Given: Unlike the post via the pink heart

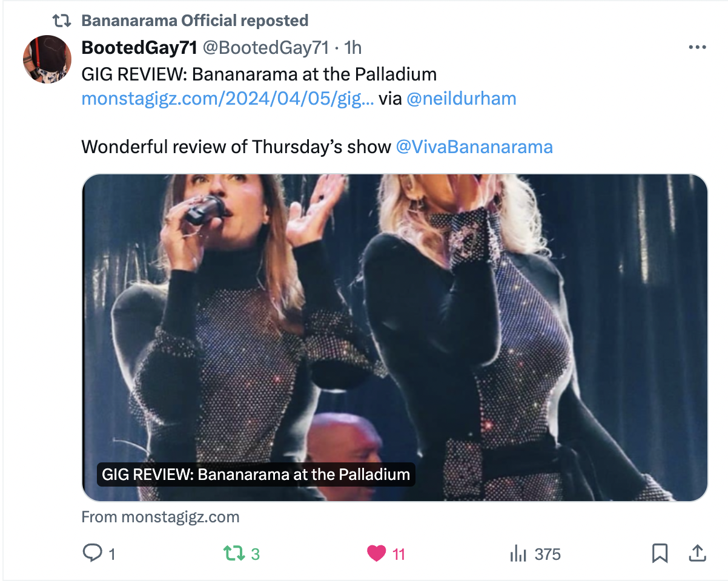Looking at the screenshot, I should (377, 553).
